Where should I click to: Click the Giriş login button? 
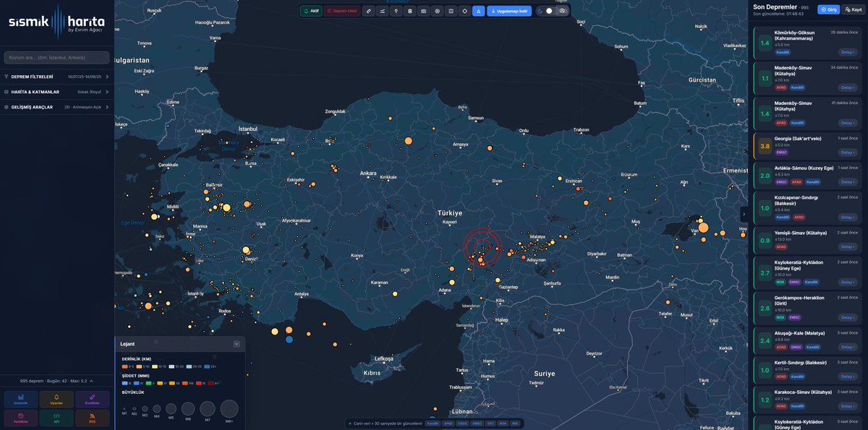828,9
